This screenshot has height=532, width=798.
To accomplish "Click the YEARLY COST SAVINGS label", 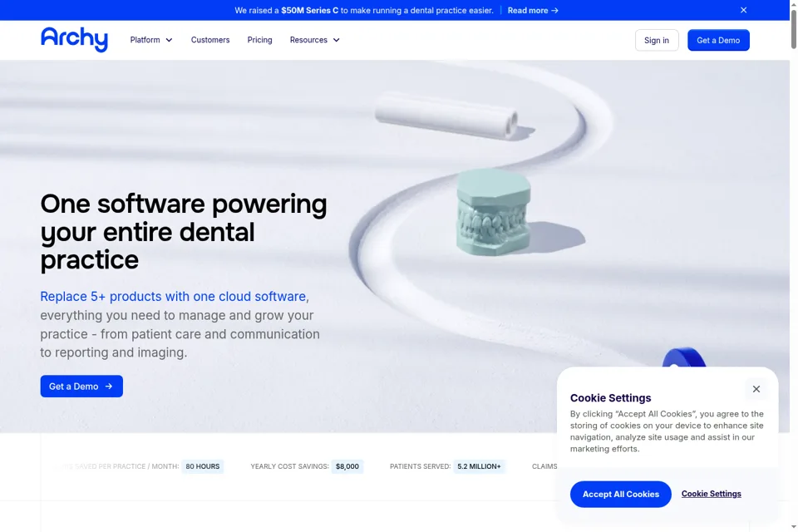I will (289, 466).
